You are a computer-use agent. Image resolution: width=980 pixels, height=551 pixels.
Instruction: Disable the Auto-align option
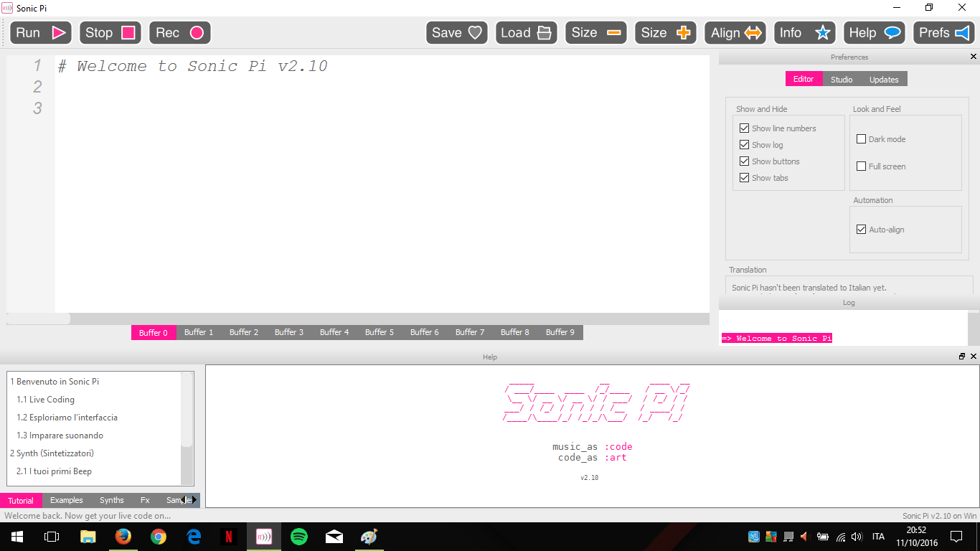click(x=861, y=229)
